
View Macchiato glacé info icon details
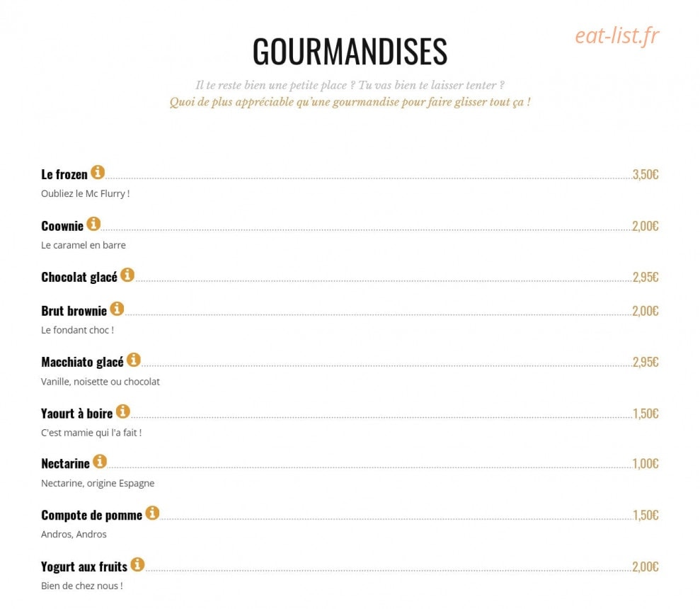pos(134,360)
